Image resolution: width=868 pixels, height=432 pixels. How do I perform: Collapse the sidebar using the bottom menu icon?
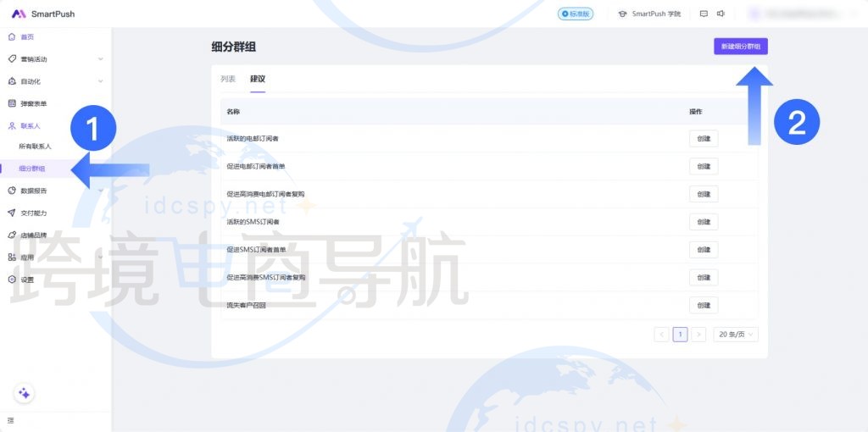tap(10, 421)
